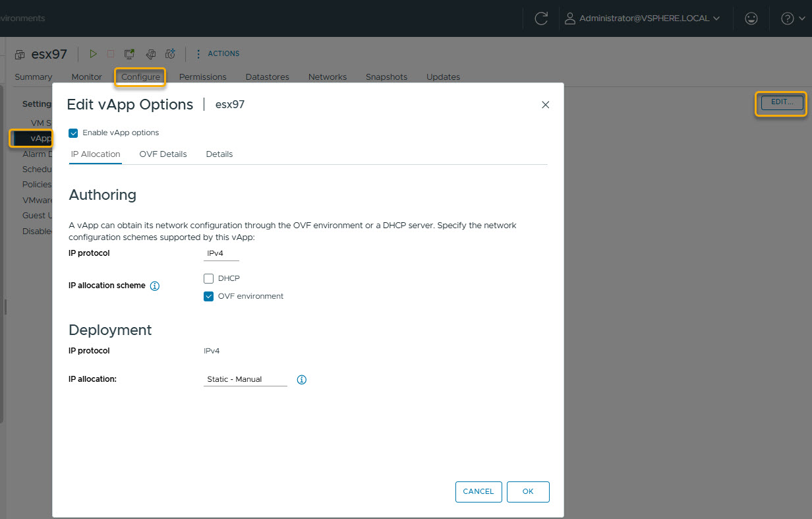Power on the esx97 host

click(x=93, y=53)
